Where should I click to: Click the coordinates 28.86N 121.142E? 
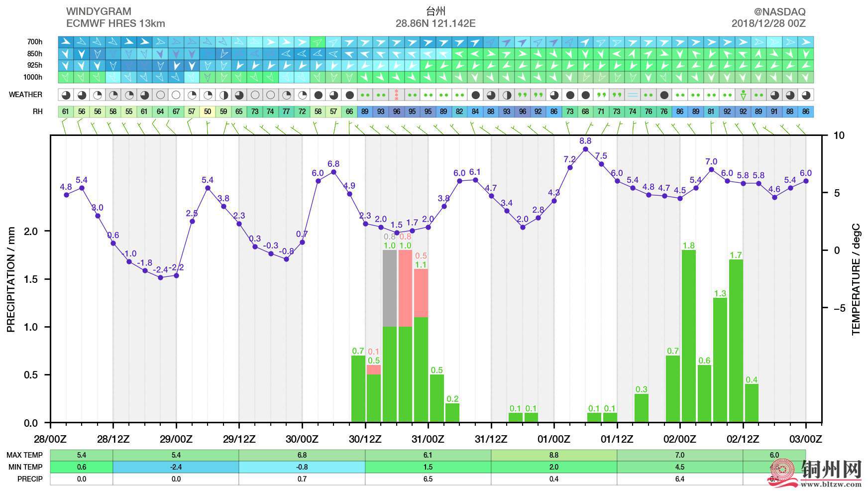tap(435, 23)
